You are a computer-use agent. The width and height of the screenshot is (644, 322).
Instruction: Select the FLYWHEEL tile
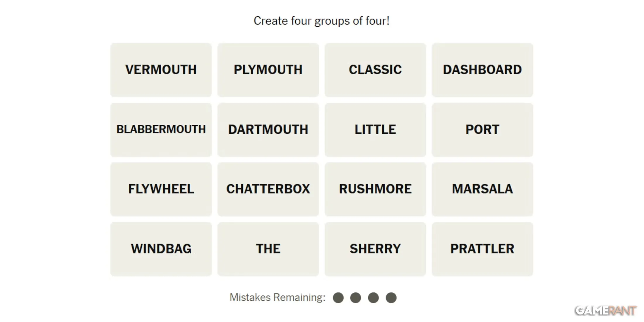pyautogui.click(x=161, y=189)
